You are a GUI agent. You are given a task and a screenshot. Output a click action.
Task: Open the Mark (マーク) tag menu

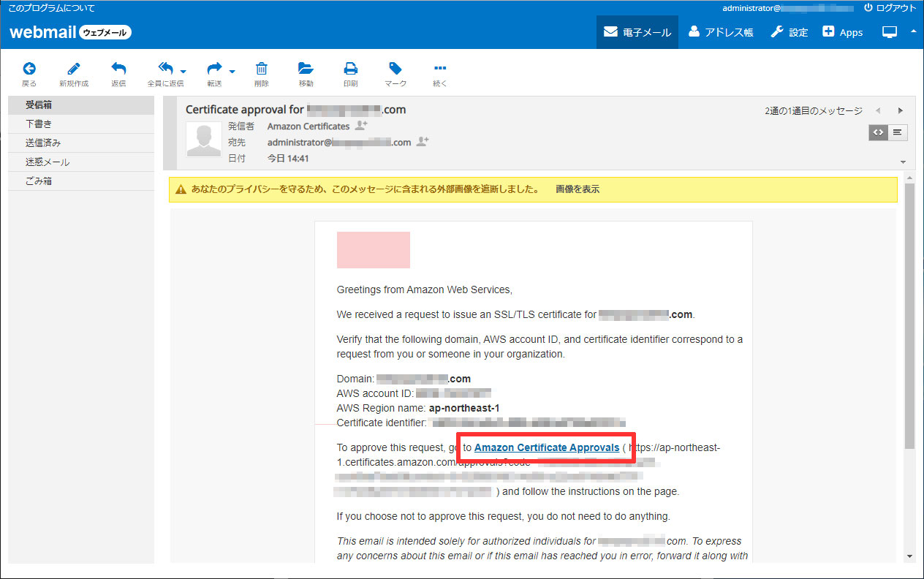click(395, 74)
